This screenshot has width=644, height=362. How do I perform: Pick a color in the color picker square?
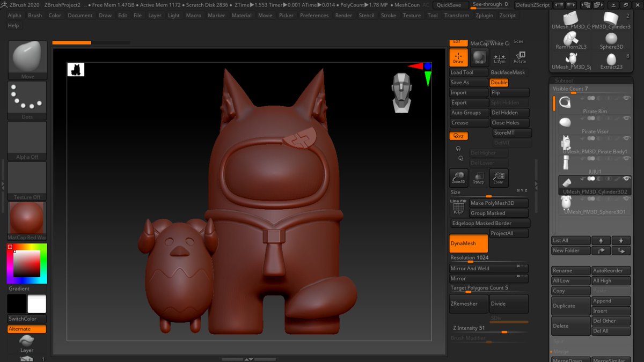27,263
